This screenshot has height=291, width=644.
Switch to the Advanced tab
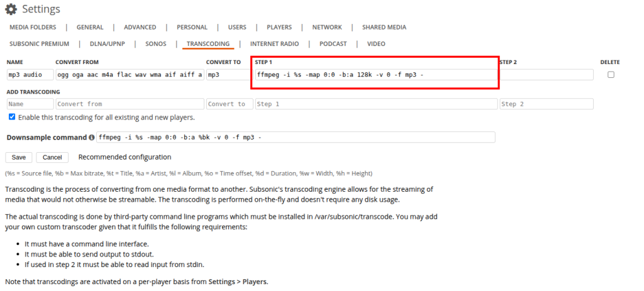pyautogui.click(x=140, y=27)
